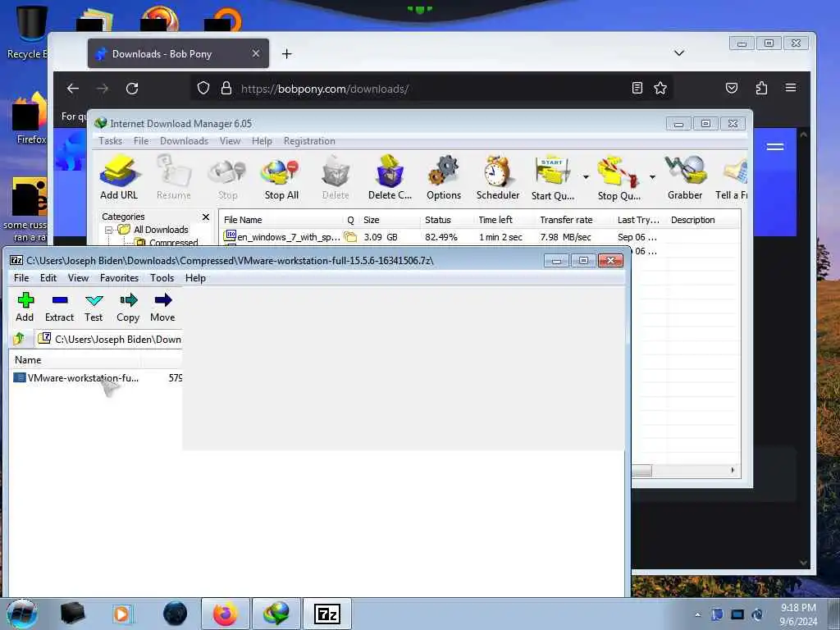Open the Tasks menu in IDM

tap(111, 141)
